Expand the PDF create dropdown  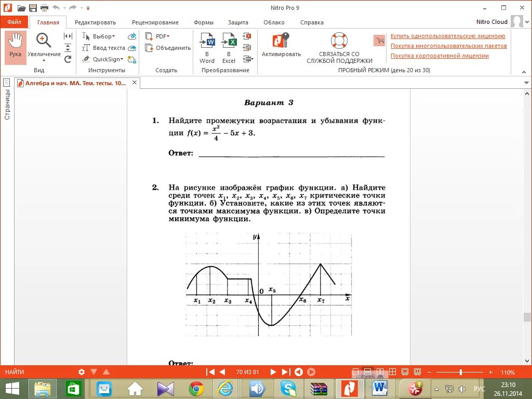[168, 36]
